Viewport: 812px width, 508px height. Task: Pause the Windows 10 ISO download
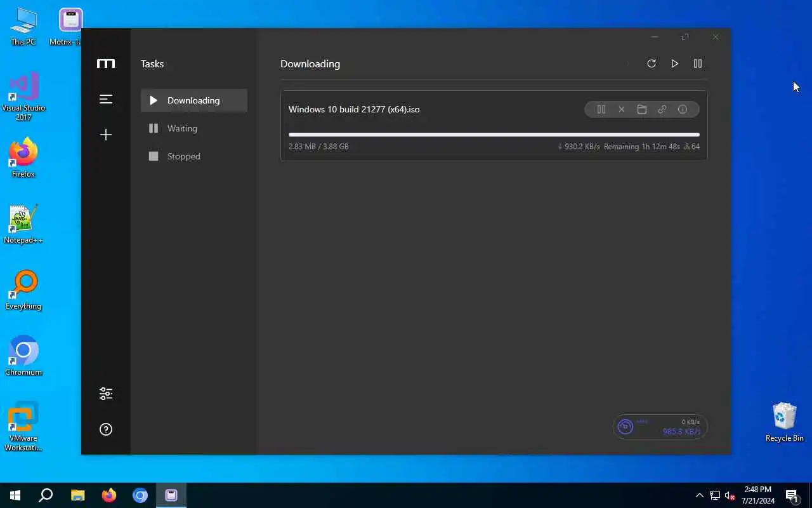(x=601, y=109)
